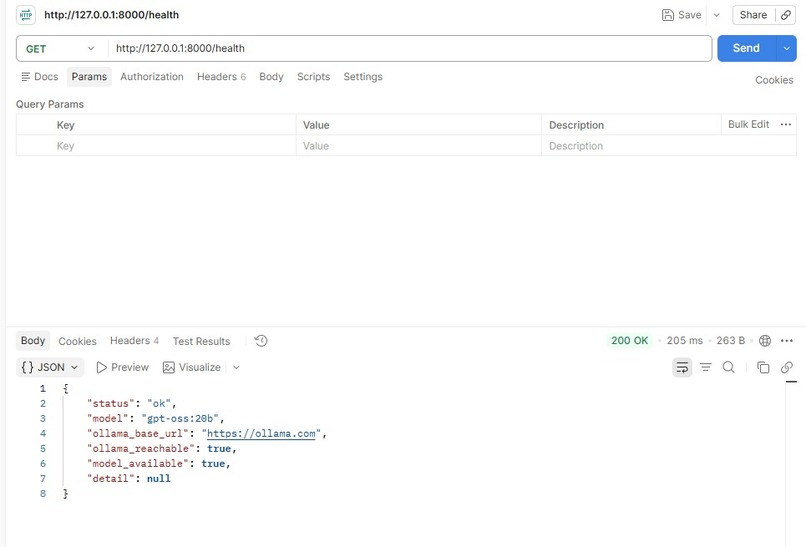Switch to the Authorization tab
Viewport: 806px width, 547px height.
click(152, 77)
